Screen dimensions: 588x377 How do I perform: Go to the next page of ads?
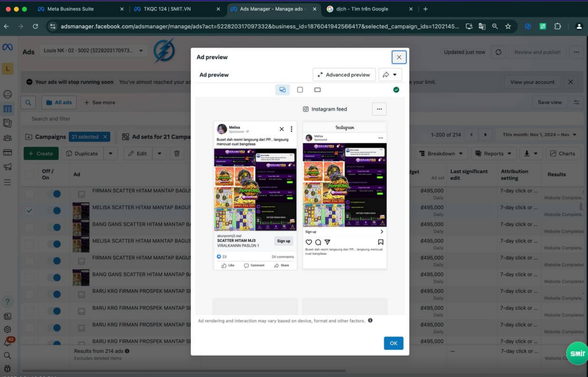click(x=485, y=135)
